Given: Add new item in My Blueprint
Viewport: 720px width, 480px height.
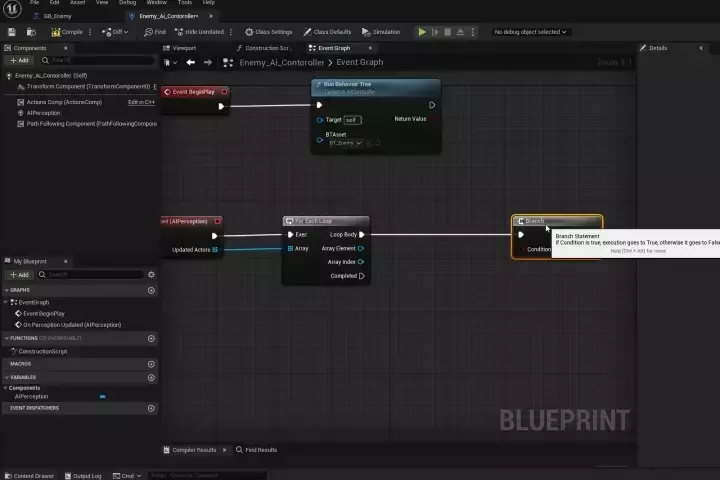Looking at the screenshot, I should coord(19,275).
